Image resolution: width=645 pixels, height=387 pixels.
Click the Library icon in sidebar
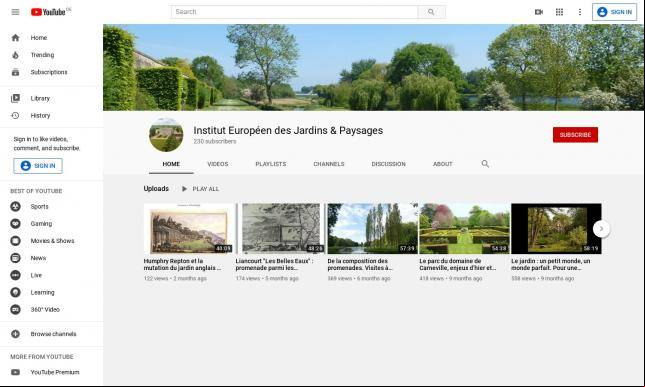click(15, 98)
